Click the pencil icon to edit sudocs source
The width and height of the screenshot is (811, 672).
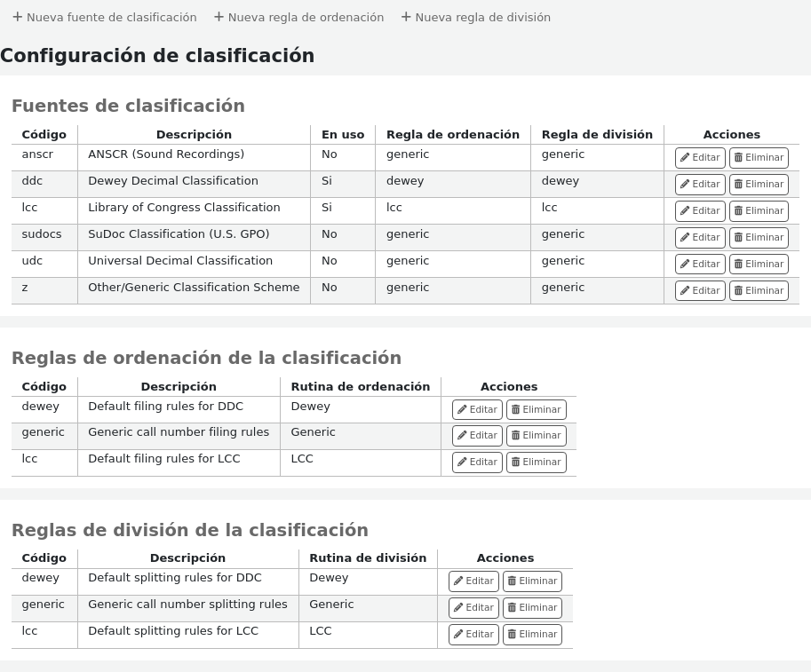click(x=685, y=237)
